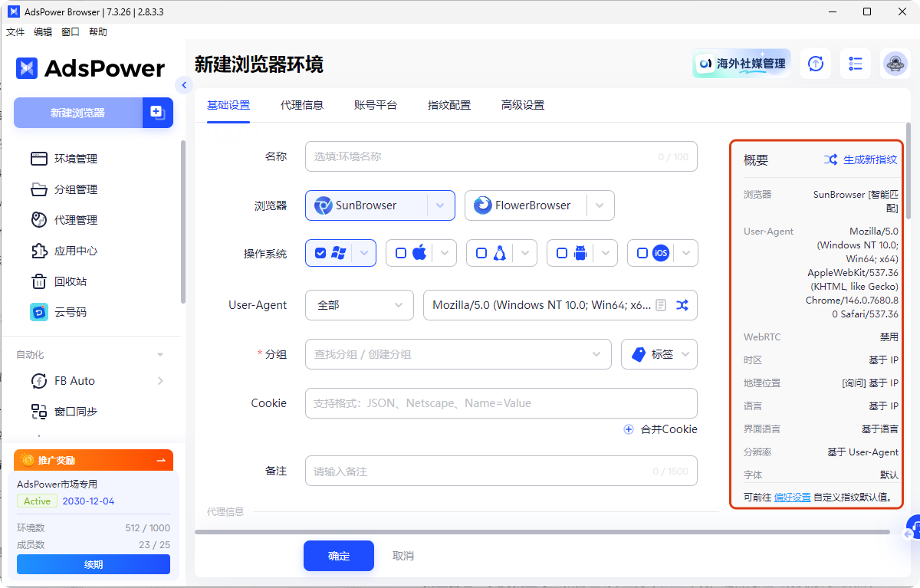Click the 确定 confirm button

pos(338,556)
